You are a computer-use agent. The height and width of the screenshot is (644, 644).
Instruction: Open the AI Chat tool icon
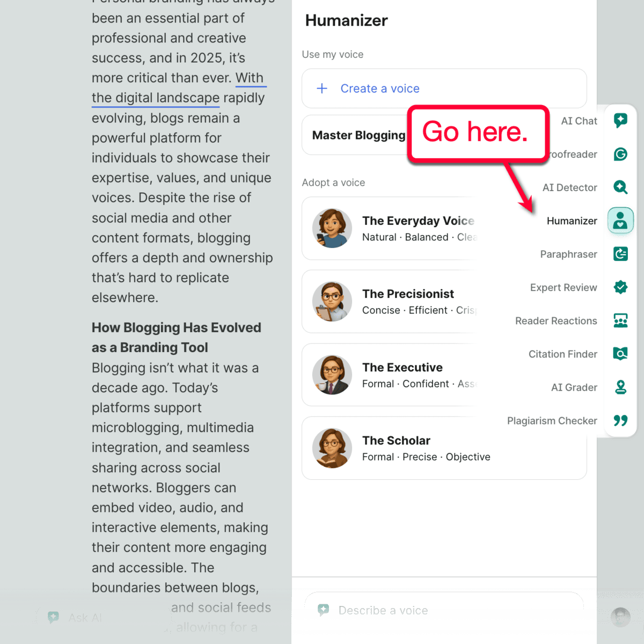(x=620, y=121)
